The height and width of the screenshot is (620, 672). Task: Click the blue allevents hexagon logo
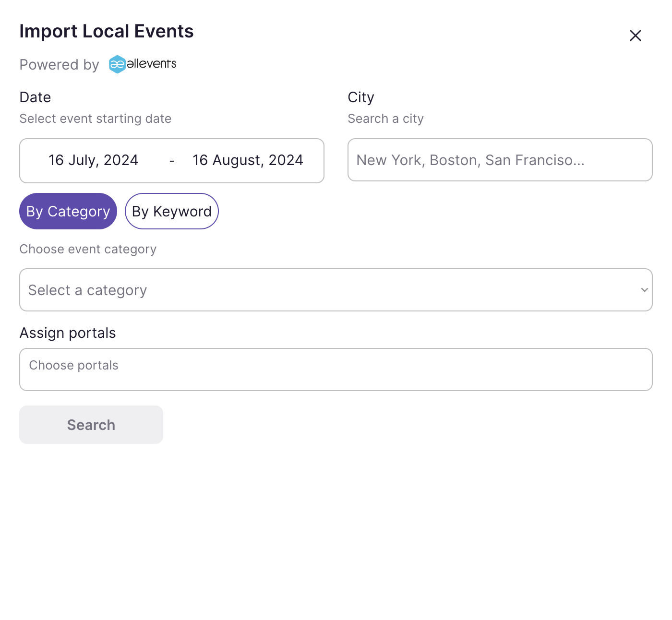coord(117,64)
